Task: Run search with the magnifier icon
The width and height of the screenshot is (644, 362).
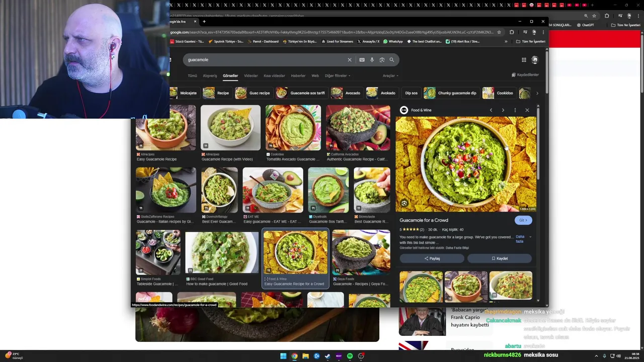Action: click(x=392, y=60)
